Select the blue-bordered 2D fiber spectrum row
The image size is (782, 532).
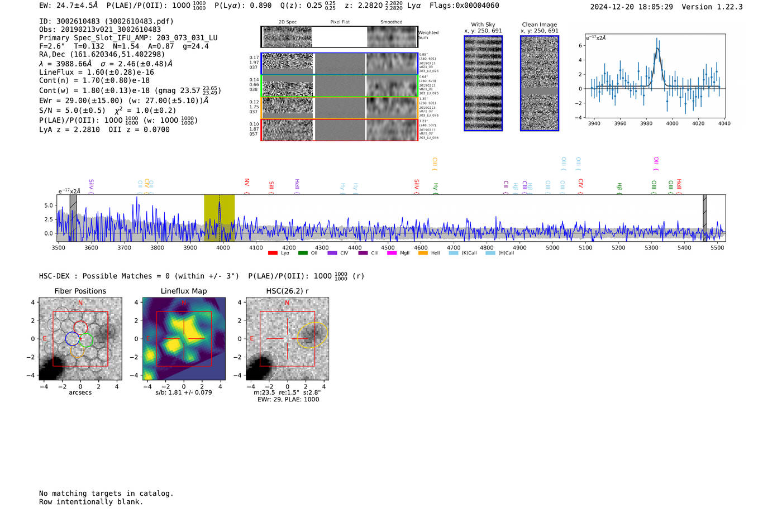(340, 64)
